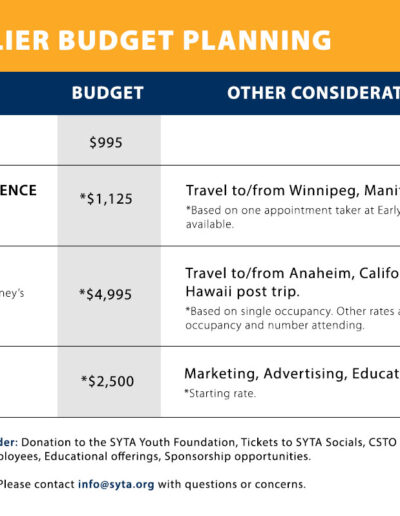Select the one appointment taker footnote
The height and width of the screenshot is (516, 400).
(x=293, y=210)
